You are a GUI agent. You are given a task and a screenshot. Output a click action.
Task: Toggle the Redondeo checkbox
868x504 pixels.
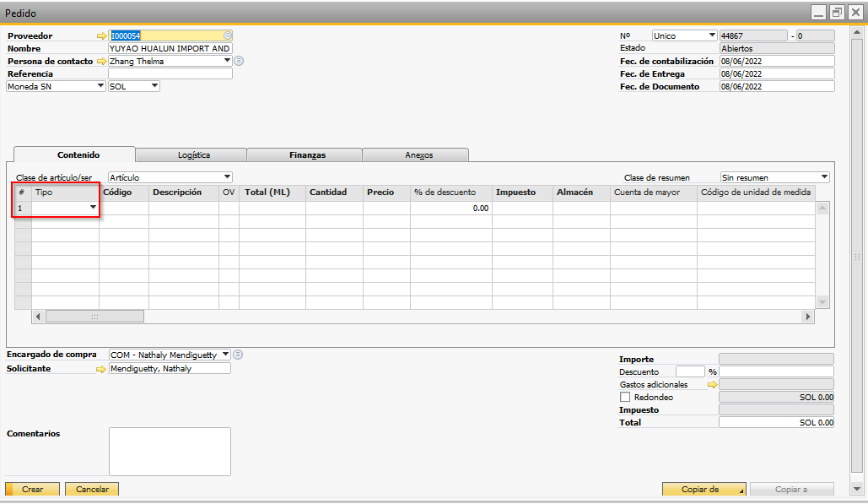[x=625, y=397]
